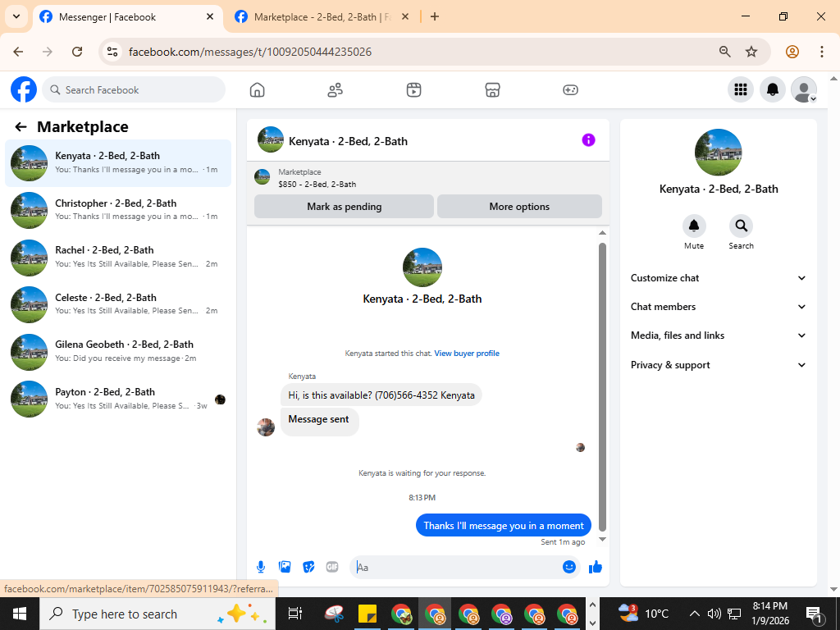The height and width of the screenshot is (630, 840).
Task: Search in conversation with magnifier icon
Action: pos(742,226)
